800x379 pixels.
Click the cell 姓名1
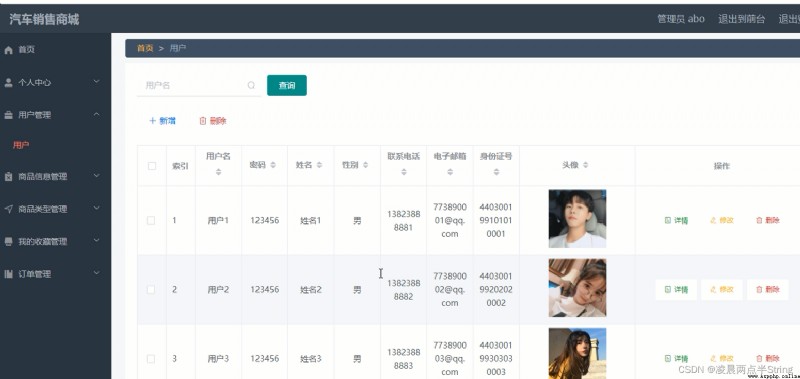(311, 221)
